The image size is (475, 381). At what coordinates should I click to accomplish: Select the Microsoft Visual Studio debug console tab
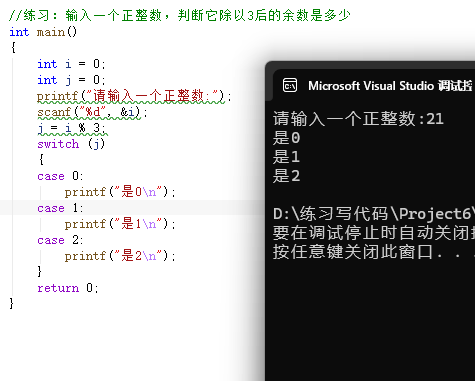coord(374,85)
